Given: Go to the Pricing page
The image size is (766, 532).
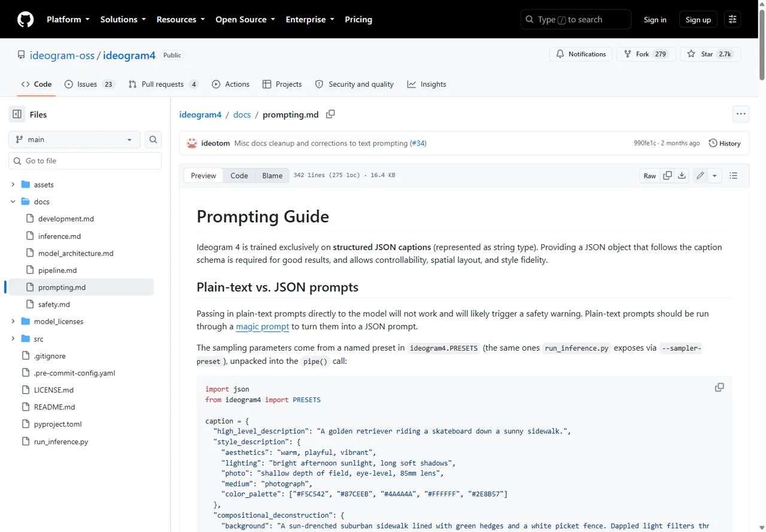Looking at the screenshot, I should coord(358,19).
